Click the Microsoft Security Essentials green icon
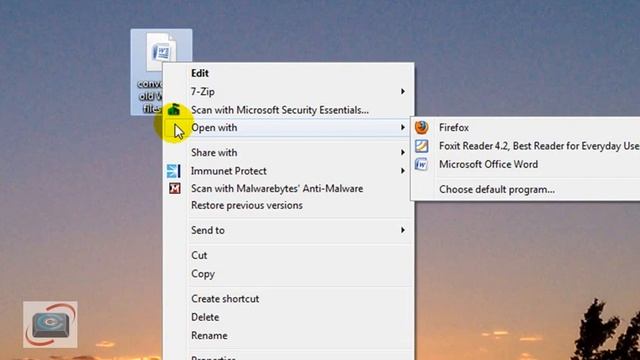 click(174, 109)
